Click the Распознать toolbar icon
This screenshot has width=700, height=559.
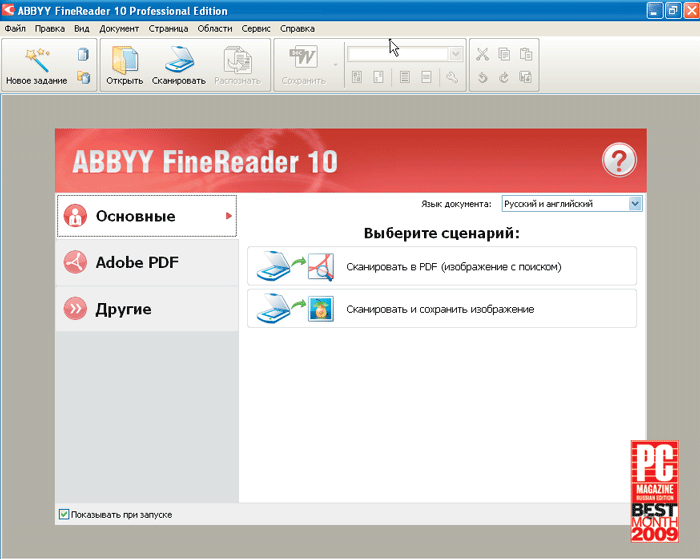tap(238, 59)
